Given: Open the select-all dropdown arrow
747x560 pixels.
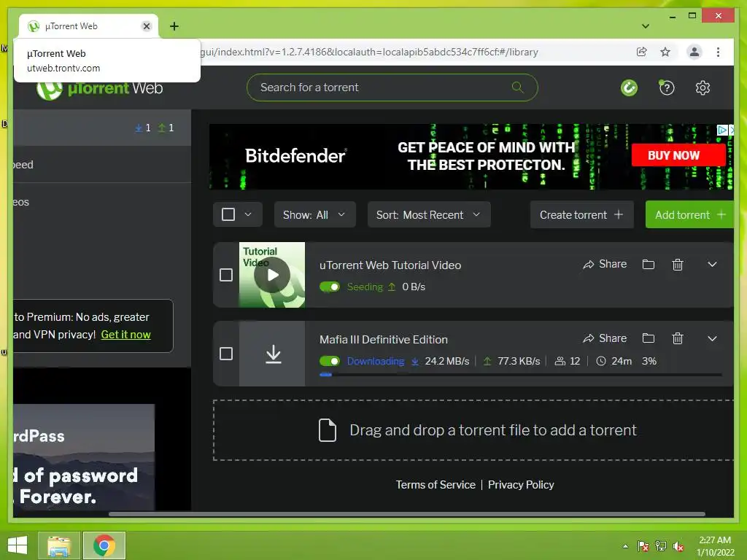Looking at the screenshot, I should [x=248, y=214].
